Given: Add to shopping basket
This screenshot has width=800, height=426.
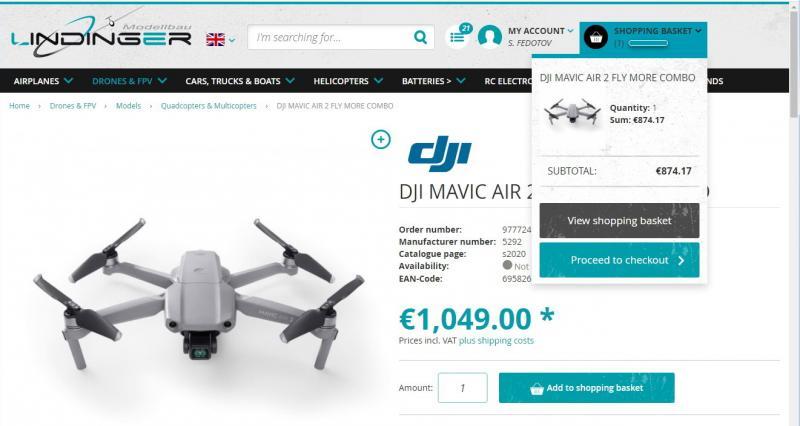Looking at the screenshot, I should pos(587,388).
